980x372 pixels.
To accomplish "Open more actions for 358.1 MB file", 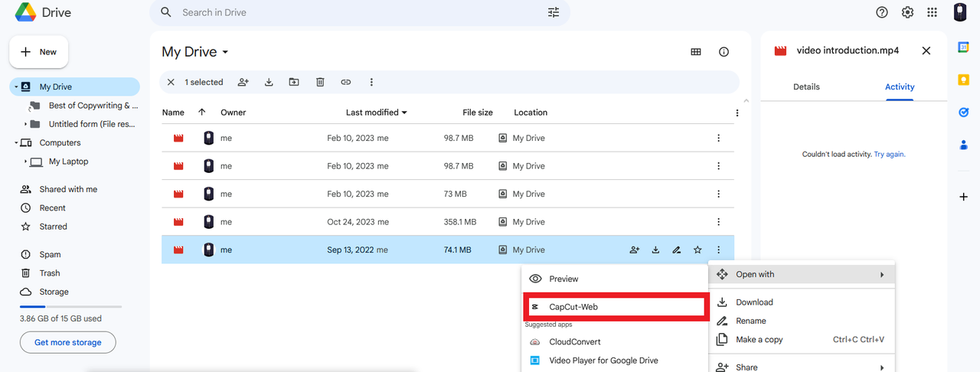I will click(x=718, y=222).
